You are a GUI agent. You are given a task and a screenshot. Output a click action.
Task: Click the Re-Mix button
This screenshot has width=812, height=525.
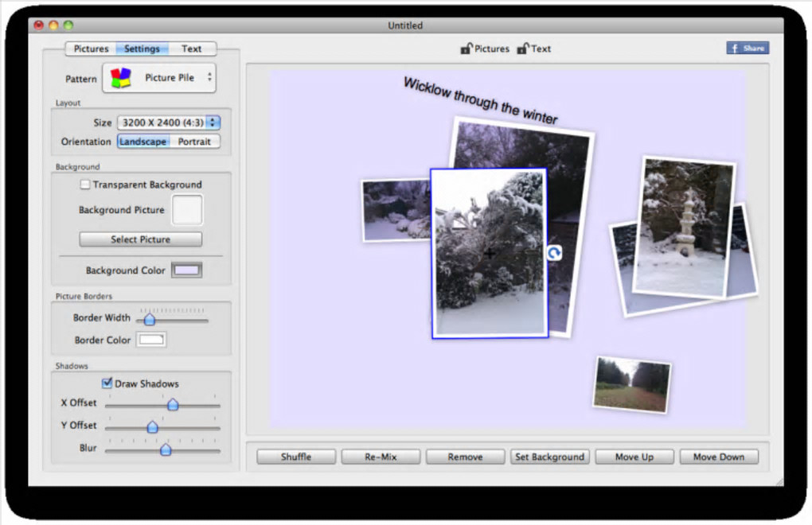[x=381, y=457]
